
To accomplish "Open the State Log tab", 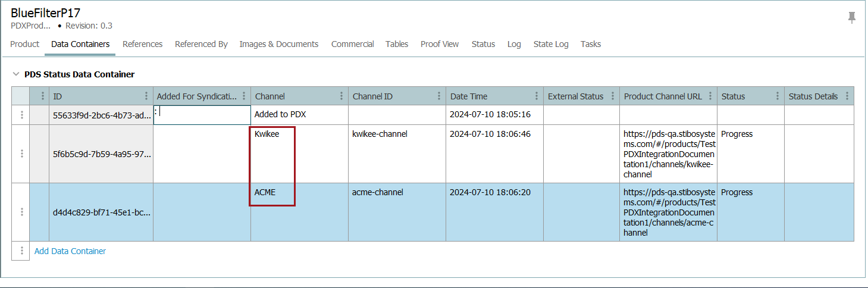I will (550, 44).
